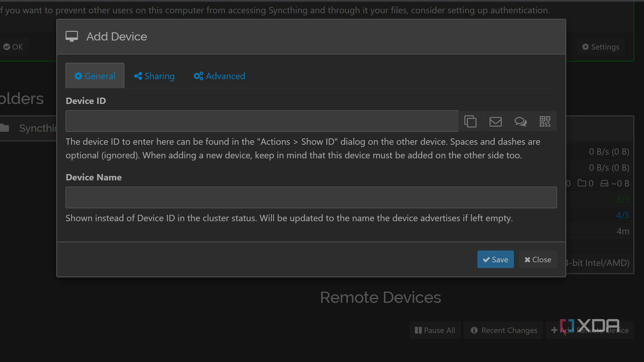This screenshot has width=644, height=362.
Task: Close the Add Device dialog
Action: point(537,259)
